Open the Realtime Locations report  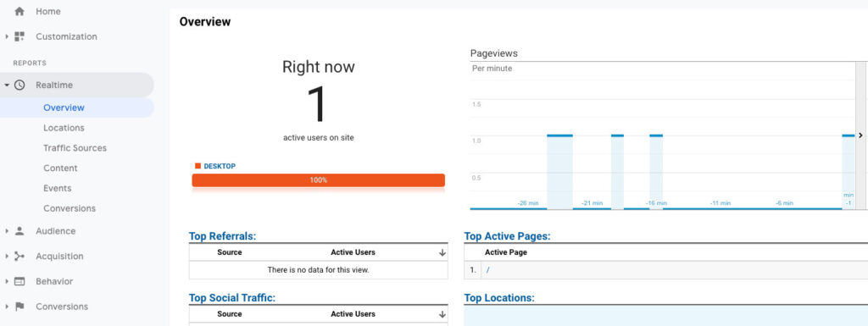pyautogui.click(x=64, y=128)
